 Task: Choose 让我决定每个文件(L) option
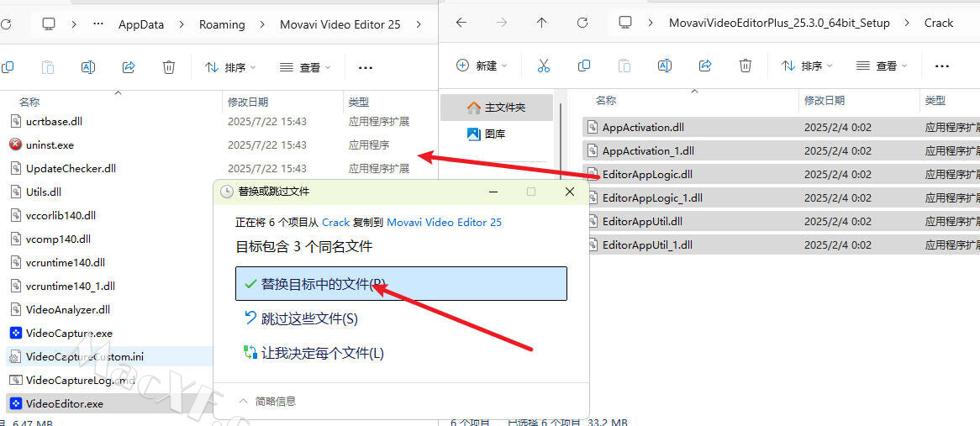pyautogui.click(x=313, y=353)
